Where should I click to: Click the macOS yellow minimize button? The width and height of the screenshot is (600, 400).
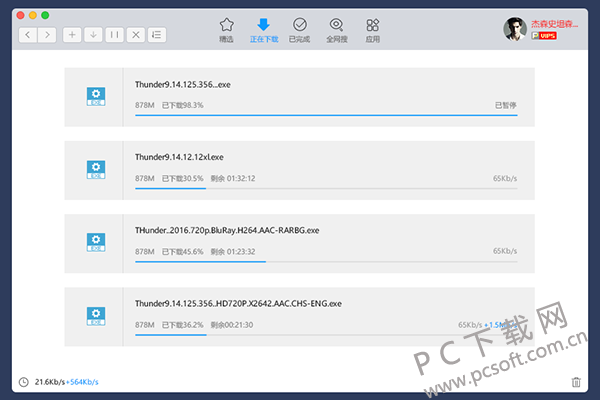pos(33,15)
